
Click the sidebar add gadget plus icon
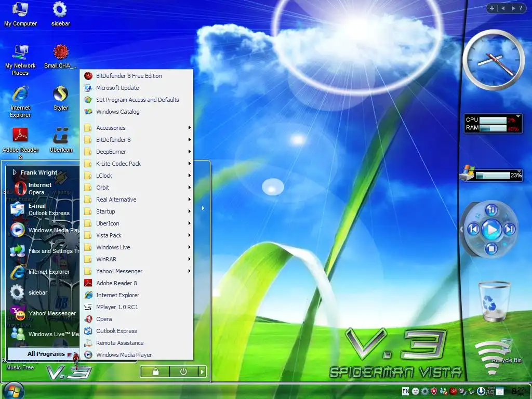[x=491, y=8]
